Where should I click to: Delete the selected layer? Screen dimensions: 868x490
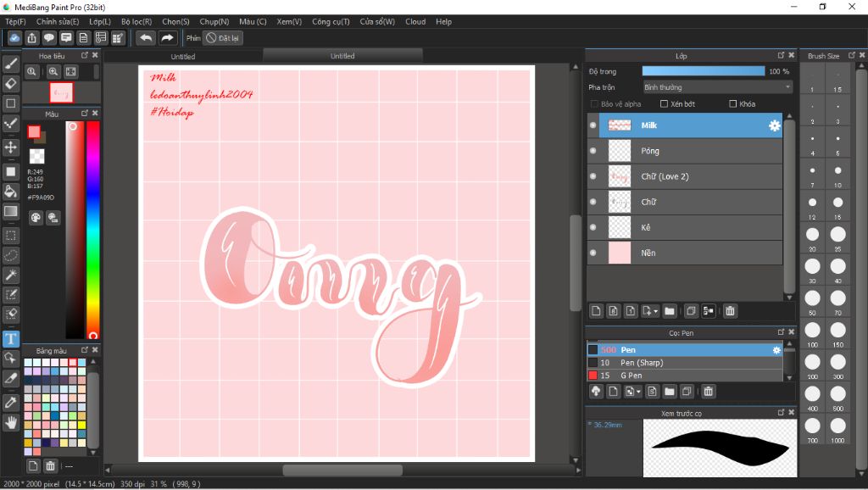click(730, 311)
